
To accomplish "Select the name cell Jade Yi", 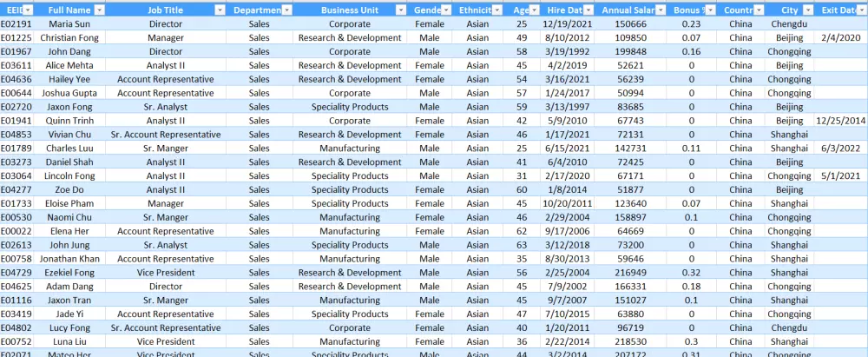I will point(69,314).
